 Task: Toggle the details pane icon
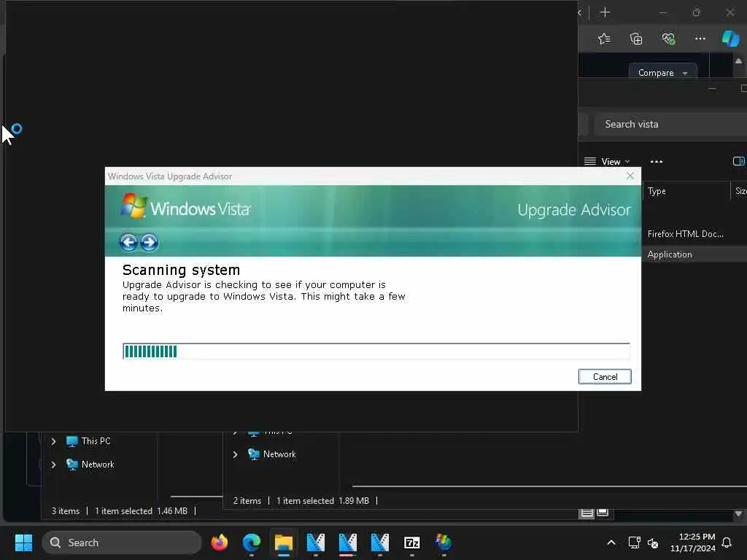738,161
